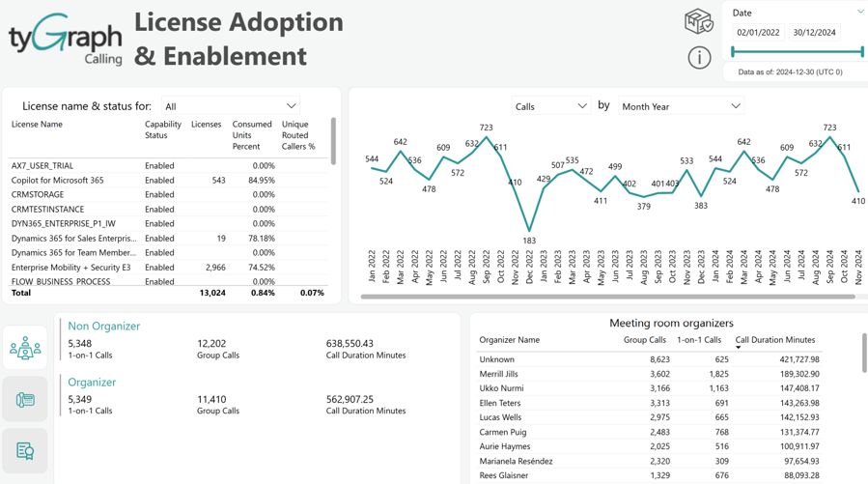Click the 562,907.25 call duration value
Screen dimensions: 868x484
point(350,399)
